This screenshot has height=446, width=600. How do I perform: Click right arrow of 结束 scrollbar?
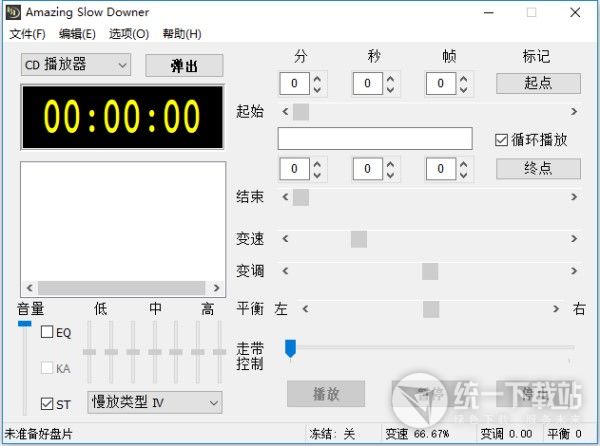(x=574, y=197)
